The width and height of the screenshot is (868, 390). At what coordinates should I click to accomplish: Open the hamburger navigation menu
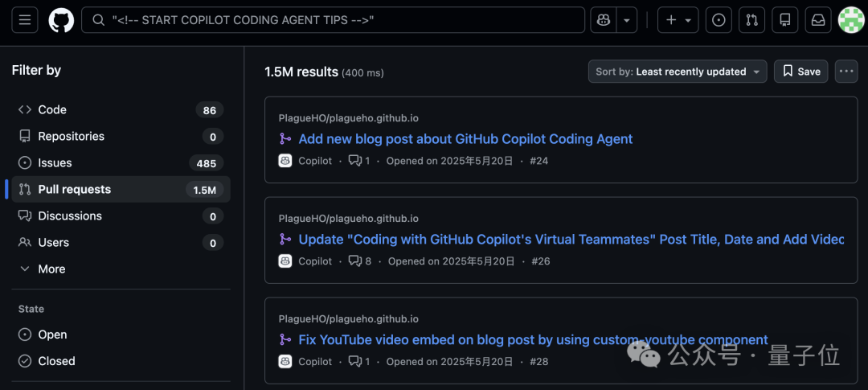pyautogui.click(x=24, y=20)
